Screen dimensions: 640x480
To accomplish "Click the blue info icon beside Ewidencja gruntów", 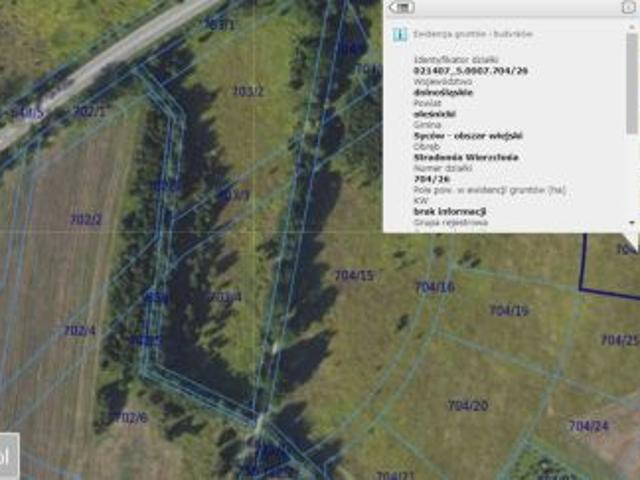I will [400, 33].
